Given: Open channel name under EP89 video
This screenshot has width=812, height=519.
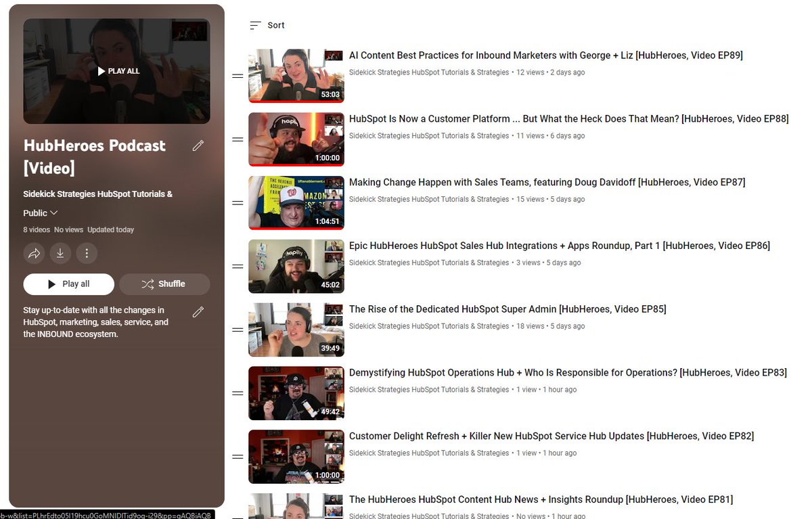Looking at the screenshot, I should pyautogui.click(x=429, y=72).
